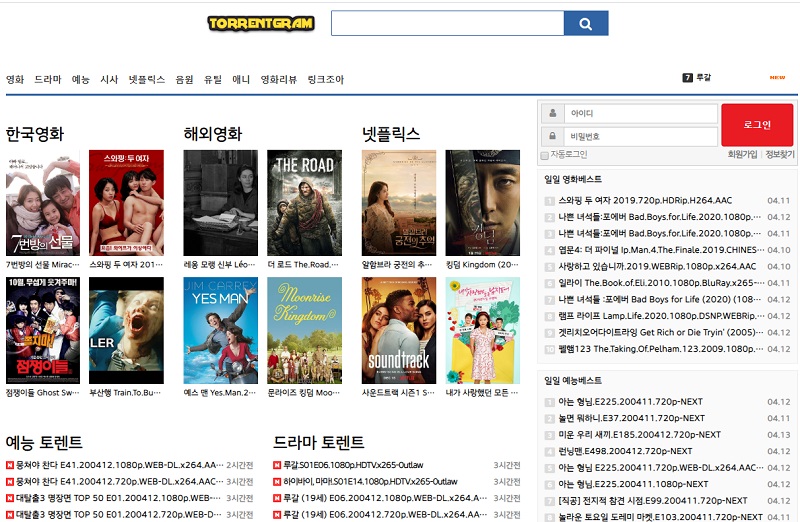The image size is (800, 522).
Task: Open the 점쟁이들 poster
Action: (x=43, y=330)
